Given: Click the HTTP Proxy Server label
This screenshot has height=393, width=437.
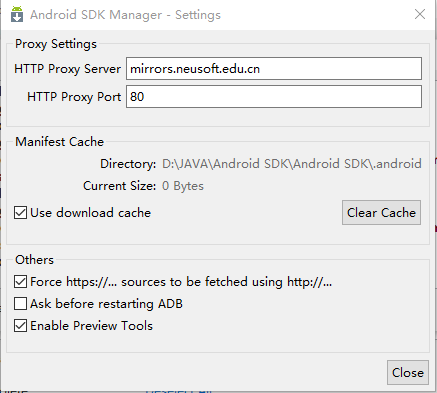Looking at the screenshot, I should click(67, 69).
